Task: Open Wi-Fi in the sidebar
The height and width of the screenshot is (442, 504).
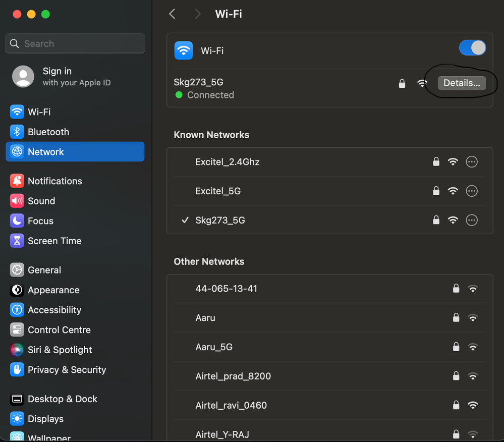Action: tap(75, 112)
